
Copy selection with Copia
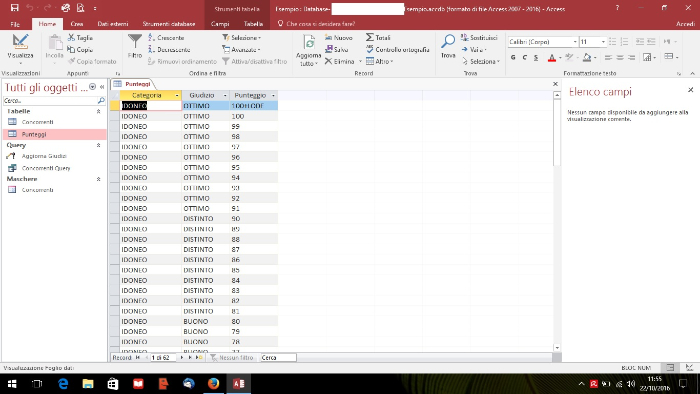[80, 50]
